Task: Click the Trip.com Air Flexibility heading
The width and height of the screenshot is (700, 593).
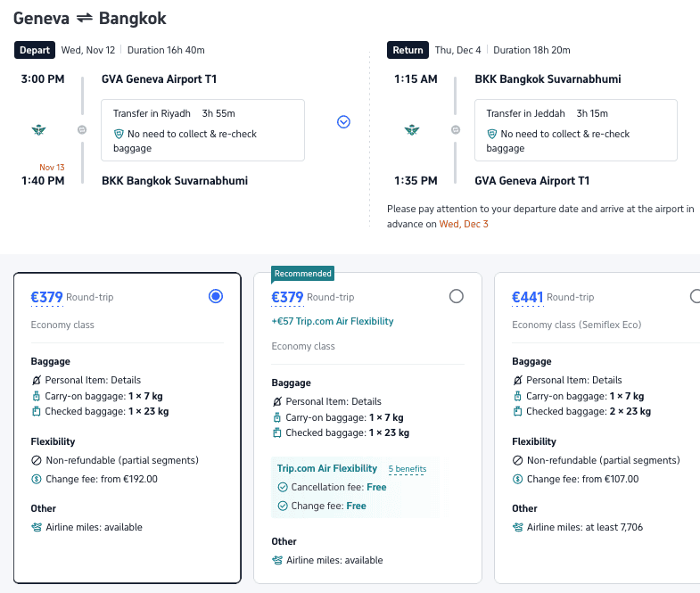Action: [327, 468]
